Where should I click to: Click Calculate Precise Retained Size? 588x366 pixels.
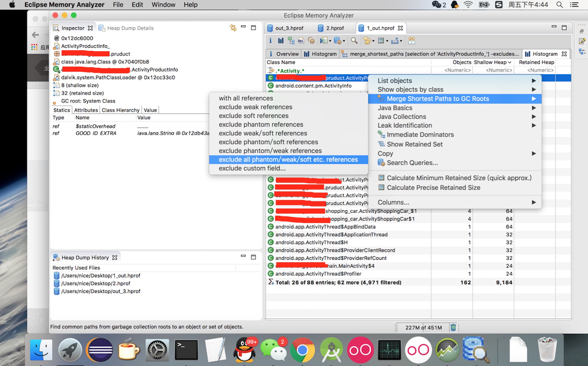point(455,188)
